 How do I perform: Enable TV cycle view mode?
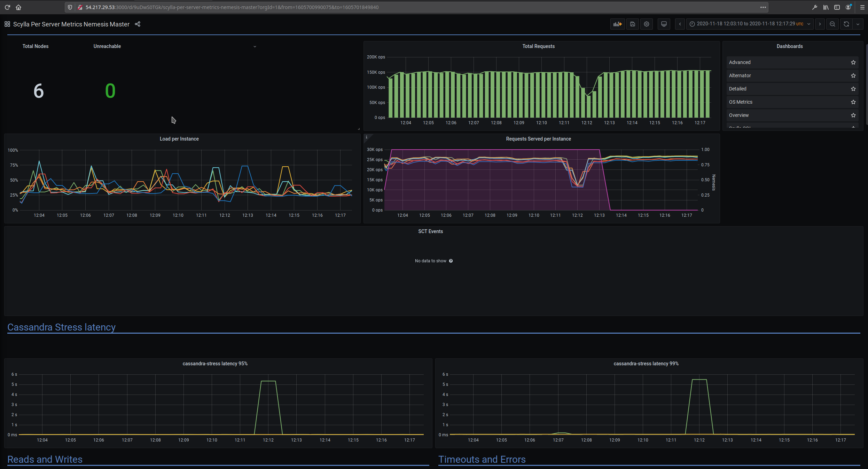point(663,24)
